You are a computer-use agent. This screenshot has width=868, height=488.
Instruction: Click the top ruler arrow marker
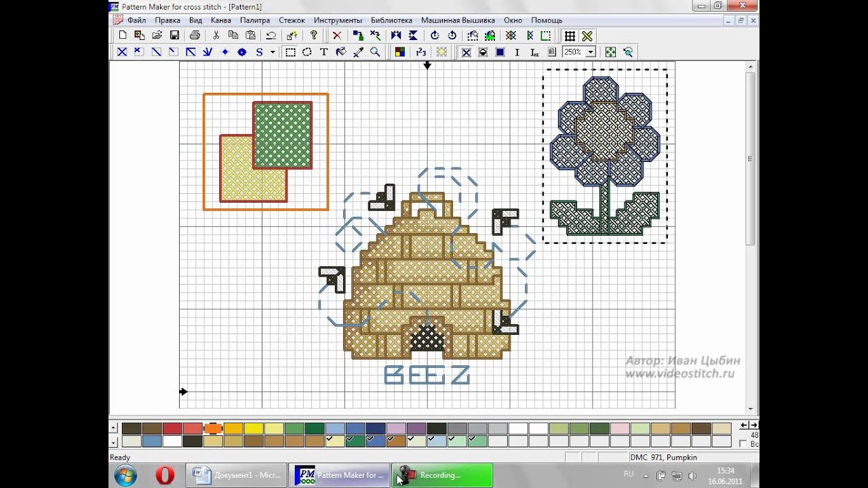427,65
